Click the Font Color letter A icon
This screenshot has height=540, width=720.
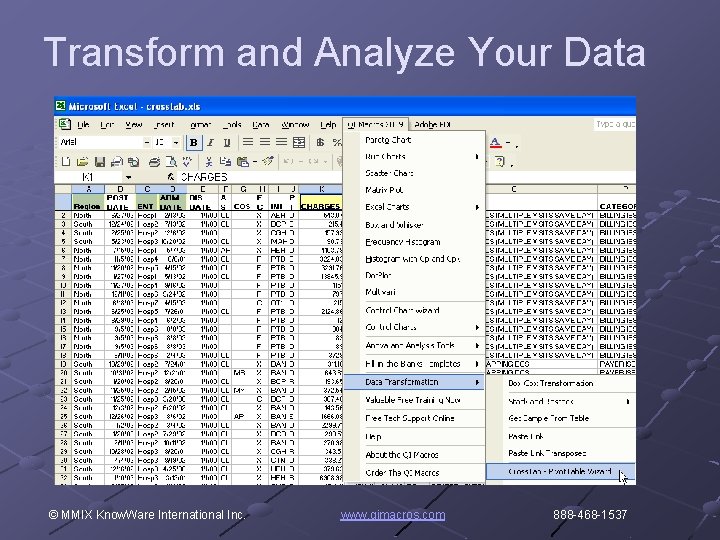coord(495,143)
